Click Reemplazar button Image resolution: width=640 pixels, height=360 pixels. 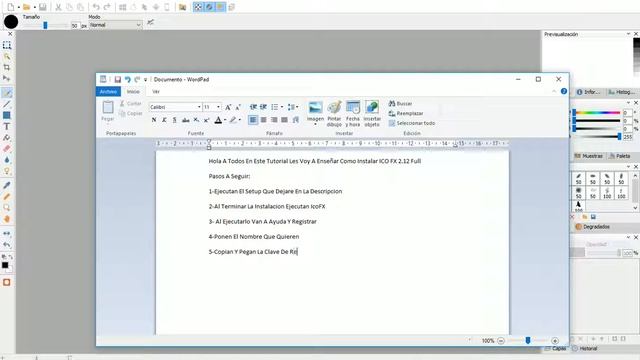406,113
